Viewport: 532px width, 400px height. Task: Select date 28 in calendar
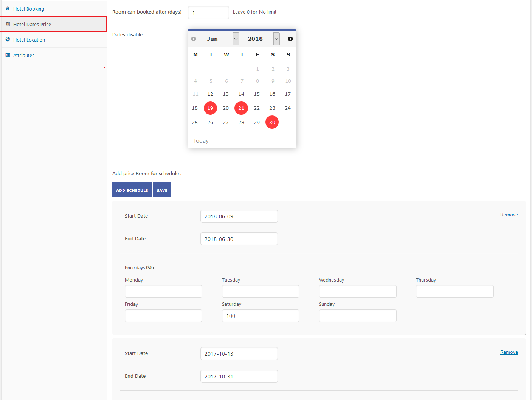point(241,123)
